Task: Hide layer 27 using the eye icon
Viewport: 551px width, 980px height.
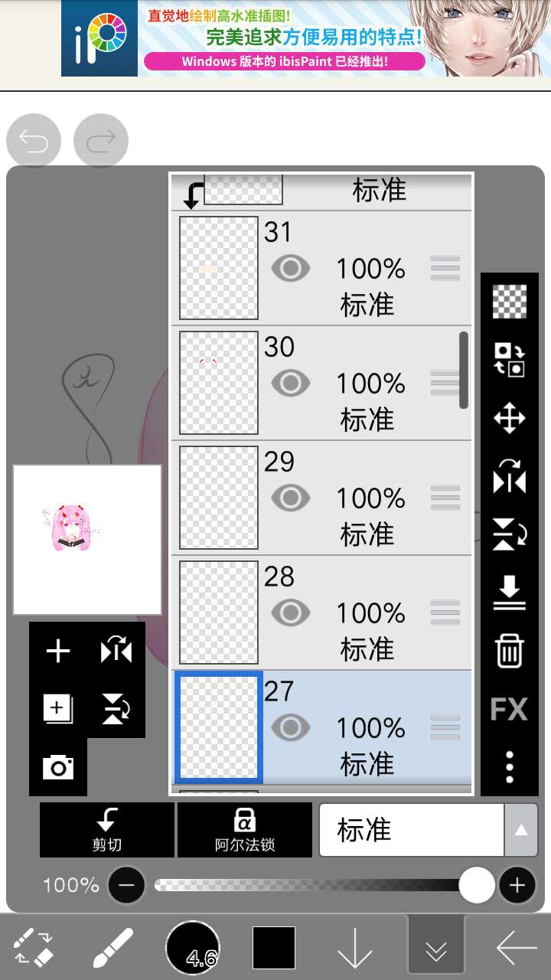Action: [x=291, y=727]
